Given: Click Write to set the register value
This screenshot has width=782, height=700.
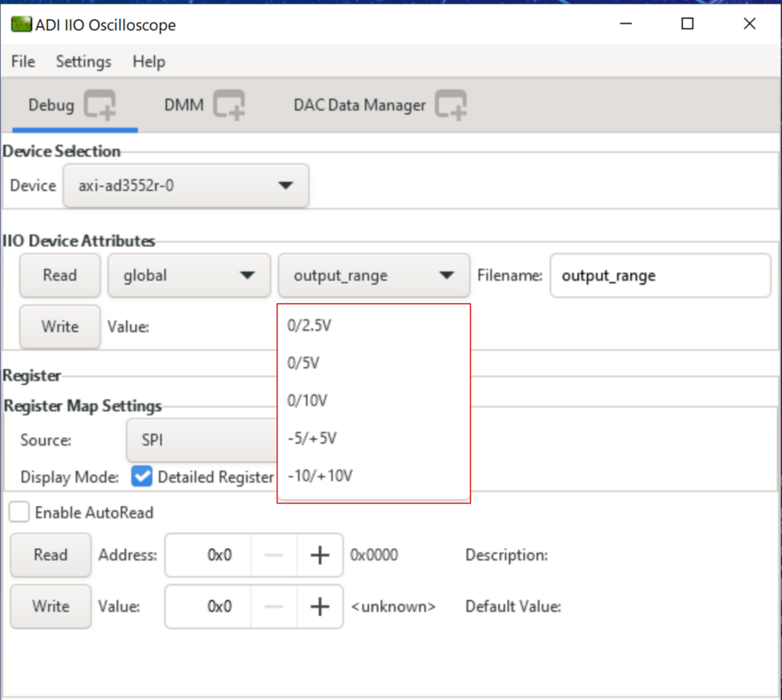Looking at the screenshot, I should tap(50, 606).
